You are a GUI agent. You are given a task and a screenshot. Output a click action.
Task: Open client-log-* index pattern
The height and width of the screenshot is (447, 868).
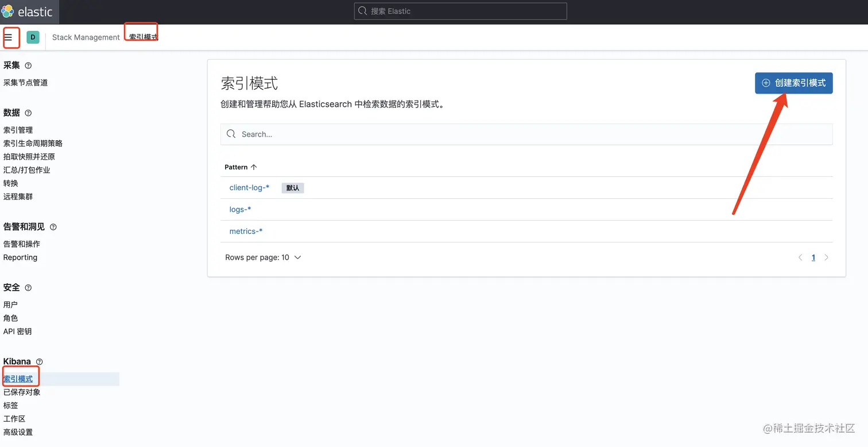click(249, 188)
